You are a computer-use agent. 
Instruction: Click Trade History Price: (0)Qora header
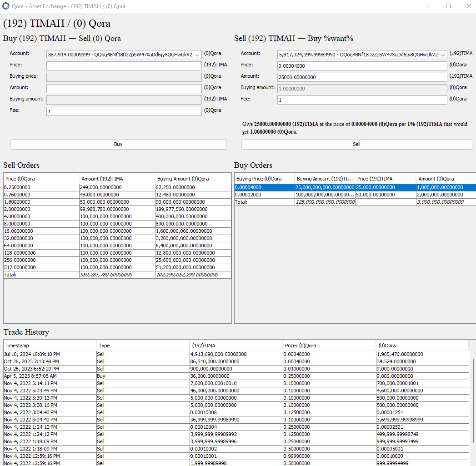329,346
